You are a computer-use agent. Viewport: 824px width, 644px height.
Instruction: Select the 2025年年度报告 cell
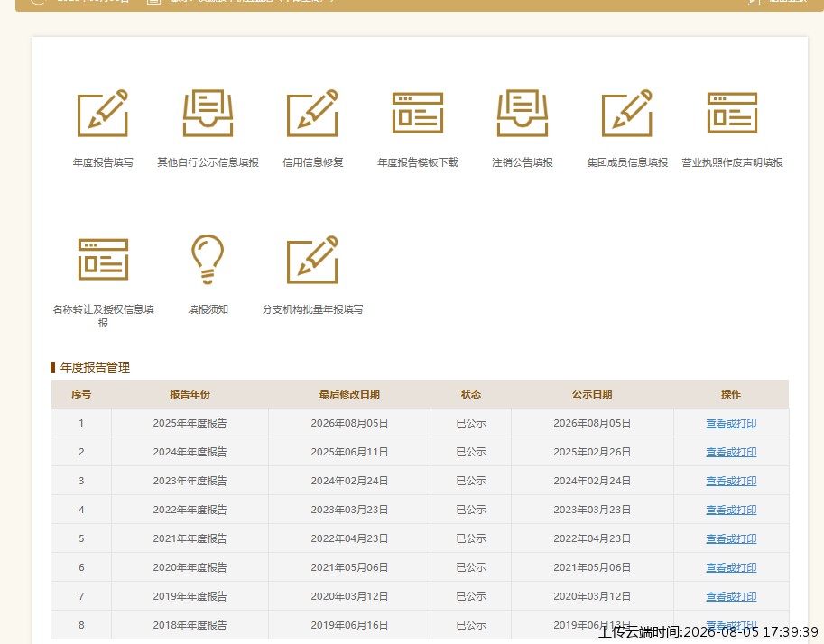point(190,423)
